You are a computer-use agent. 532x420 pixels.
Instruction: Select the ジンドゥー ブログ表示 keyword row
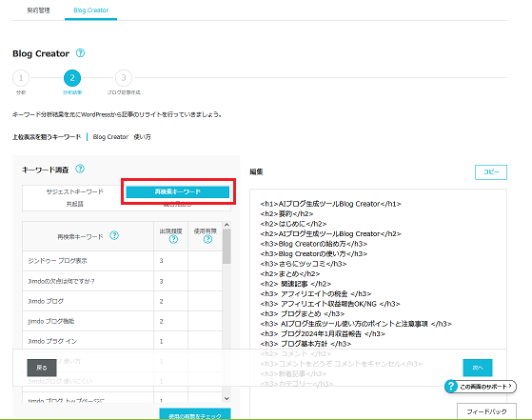[x=122, y=261]
